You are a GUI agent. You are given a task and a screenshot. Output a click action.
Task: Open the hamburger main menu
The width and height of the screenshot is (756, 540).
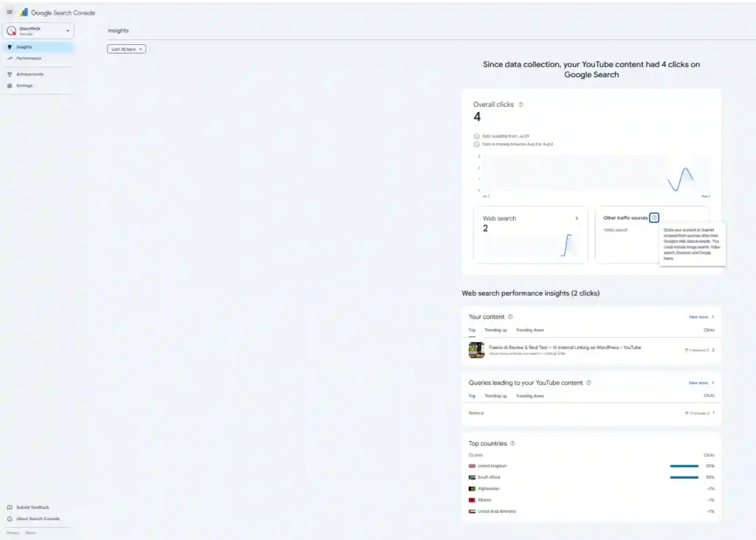point(10,12)
